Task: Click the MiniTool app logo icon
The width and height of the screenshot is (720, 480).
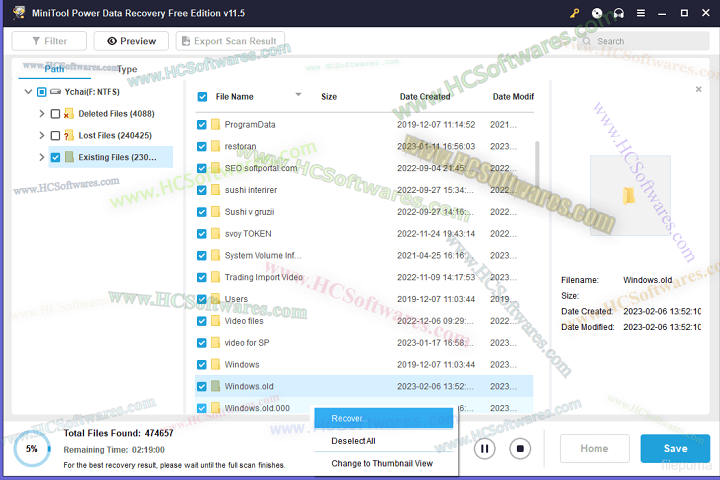Action: [x=18, y=13]
